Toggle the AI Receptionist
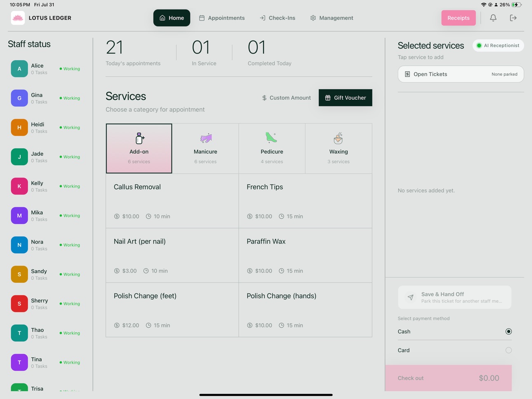The height and width of the screenshot is (399, 532). click(498, 45)
